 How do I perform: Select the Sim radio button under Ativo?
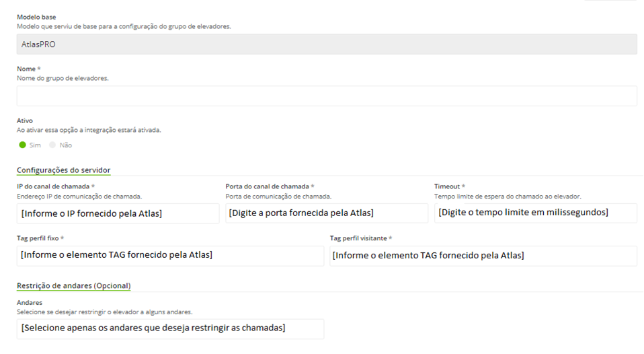(23, 145)
